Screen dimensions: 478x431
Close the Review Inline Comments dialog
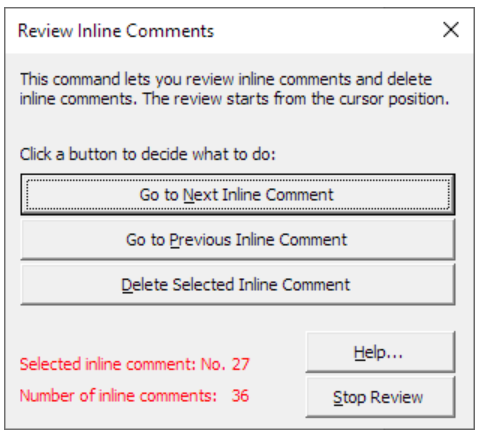(x=451, y=30)
